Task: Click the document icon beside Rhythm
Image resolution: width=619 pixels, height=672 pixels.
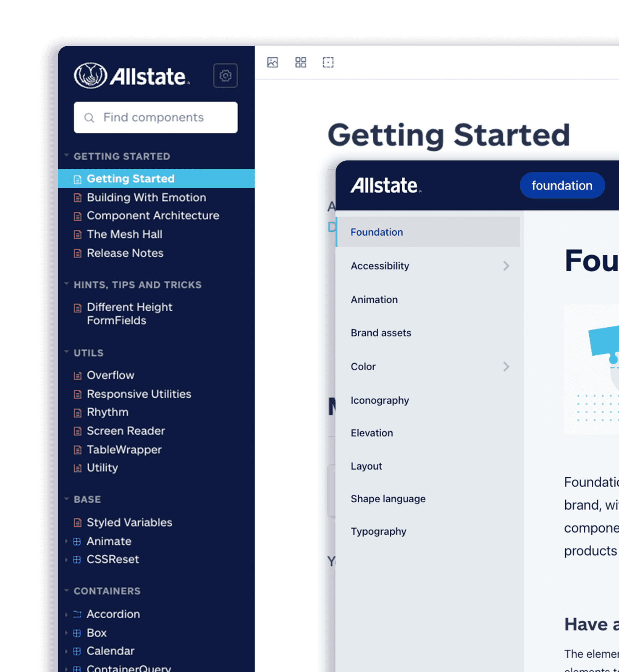Action: click(77, 413)
